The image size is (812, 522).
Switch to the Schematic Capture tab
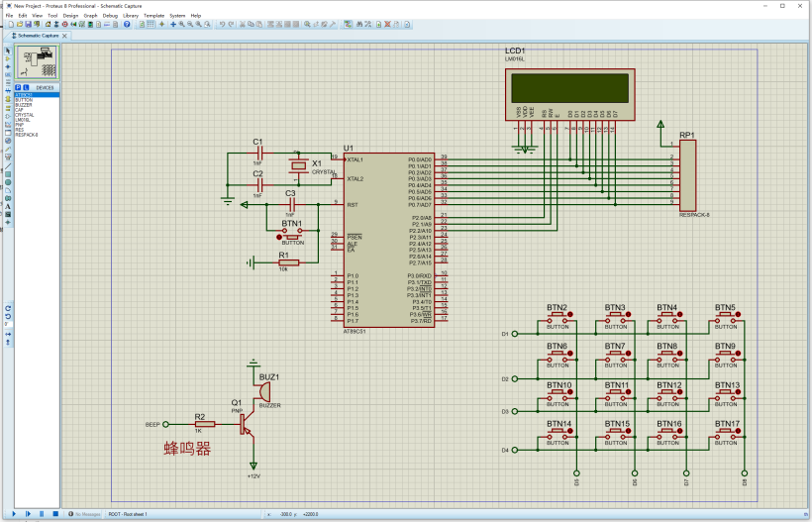38,35
